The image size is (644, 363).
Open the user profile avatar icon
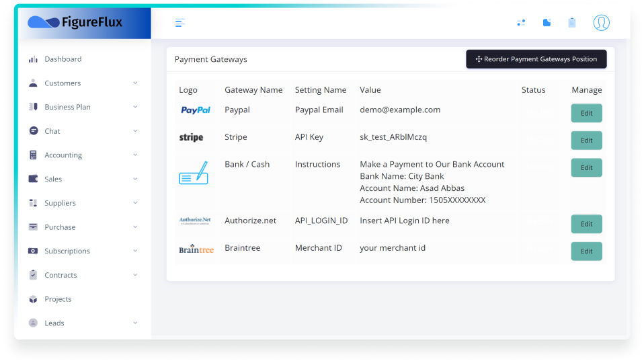pos(601,23)
